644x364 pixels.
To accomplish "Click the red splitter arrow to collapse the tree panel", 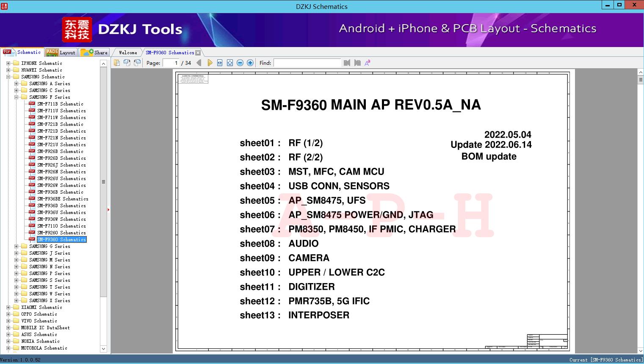I will click(108, 209).
